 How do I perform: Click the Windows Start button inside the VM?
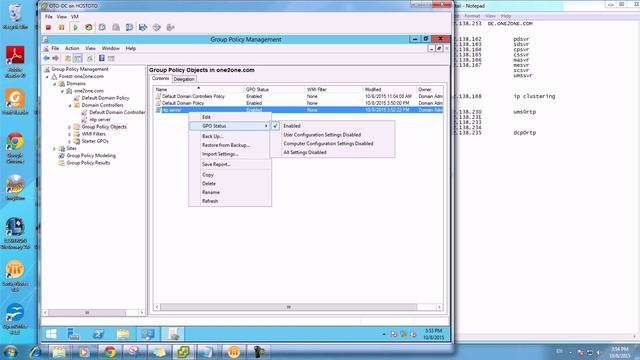[51, 334]
